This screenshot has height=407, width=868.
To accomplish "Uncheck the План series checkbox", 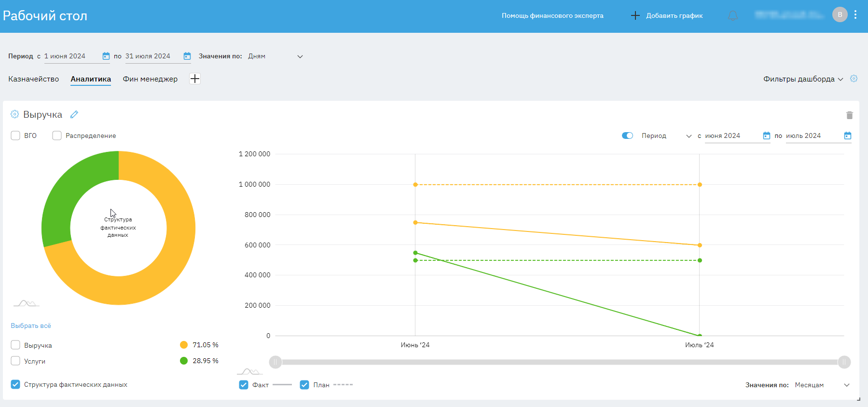I will point(304,385).
